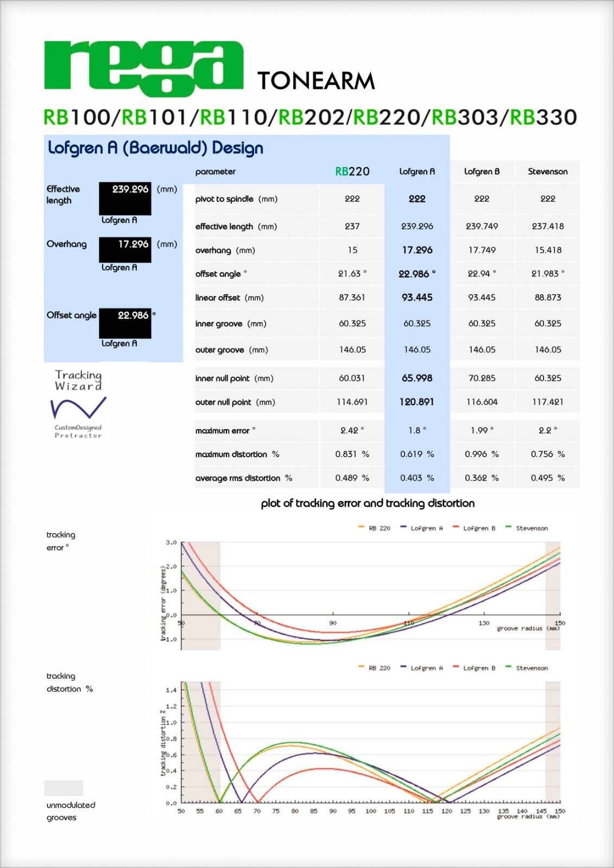Click the TONEARM heading text

pyautogui.click(x=316, y=81)
